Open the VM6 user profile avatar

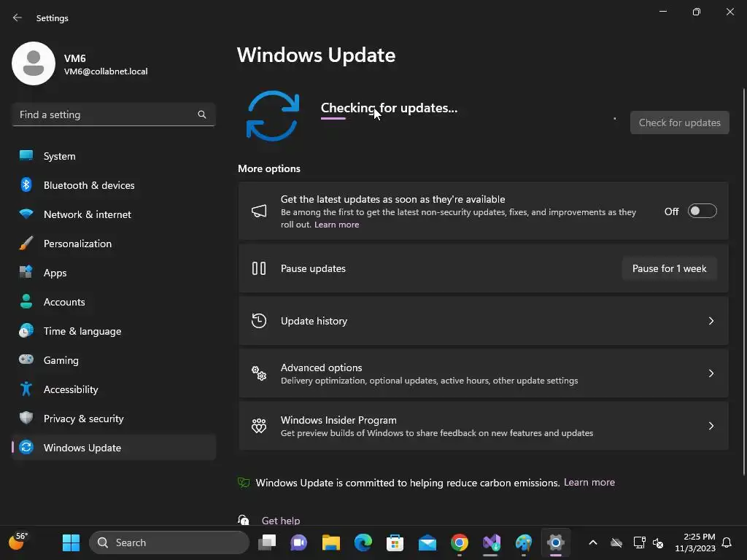coord(34,63)
